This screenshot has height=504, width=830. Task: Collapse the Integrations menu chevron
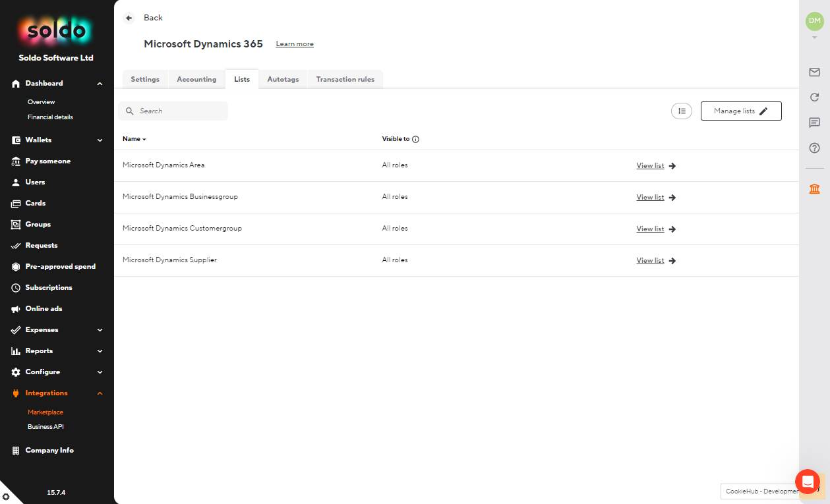100,393
